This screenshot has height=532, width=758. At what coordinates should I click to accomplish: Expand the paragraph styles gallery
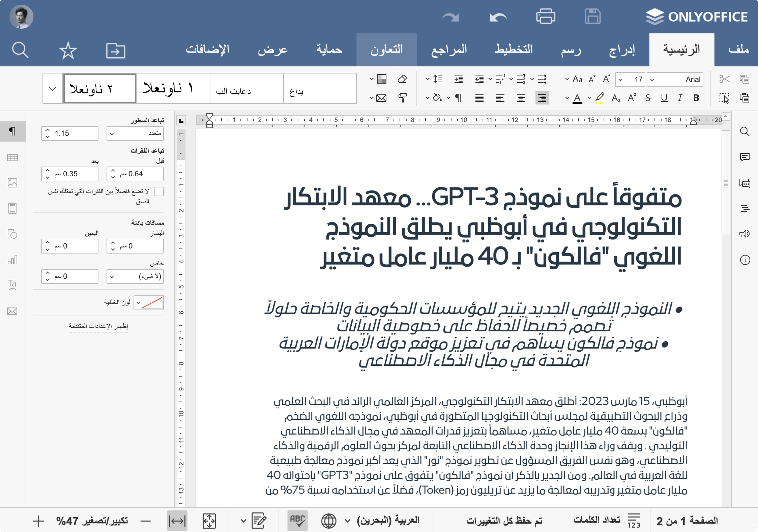pos(53,89)
